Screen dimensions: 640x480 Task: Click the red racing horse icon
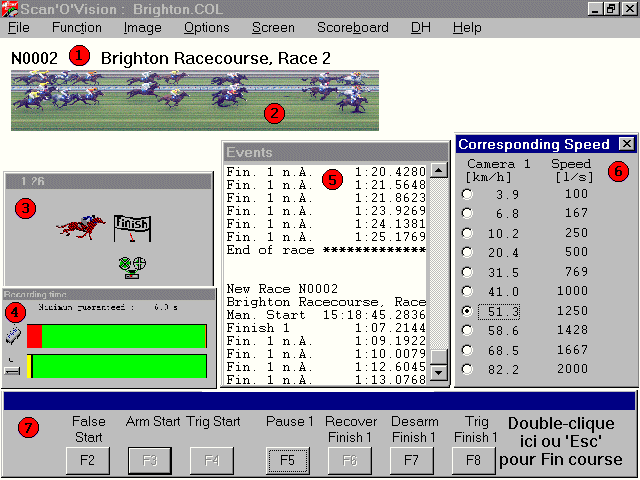click(x=80, y=227)
